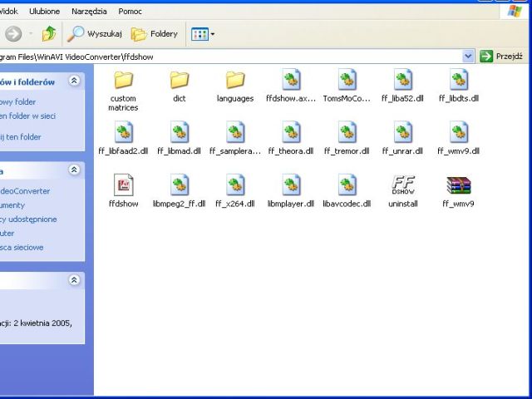Select the ff_samplera file icon
Viewport: 532px width, 399px height.
click(x=235, y=132)
